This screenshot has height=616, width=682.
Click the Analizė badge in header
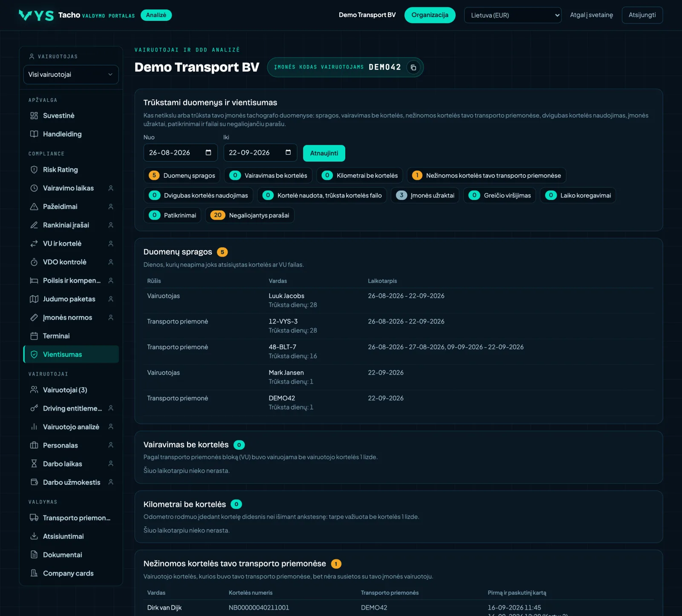coord(156,15)
